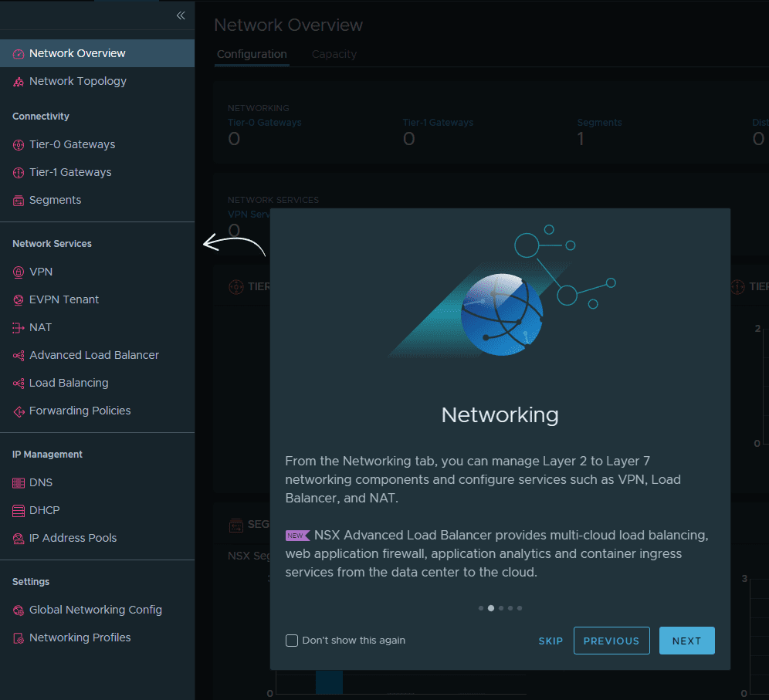Screen dimensions: 769x700
Task: Click the Network Overview page title
Action: pyautogui.click(x=289, y=25)
